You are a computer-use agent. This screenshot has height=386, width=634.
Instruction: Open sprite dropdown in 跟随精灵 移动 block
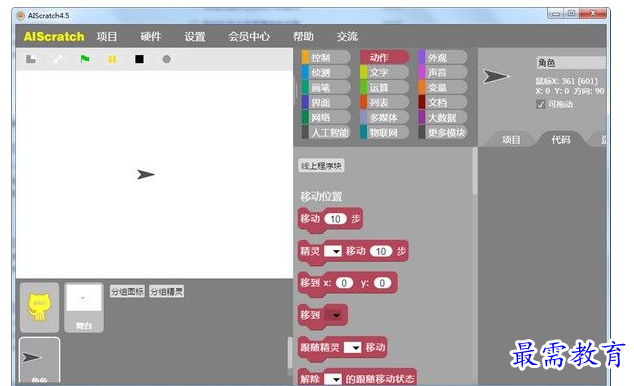click(x=352, y=347)
